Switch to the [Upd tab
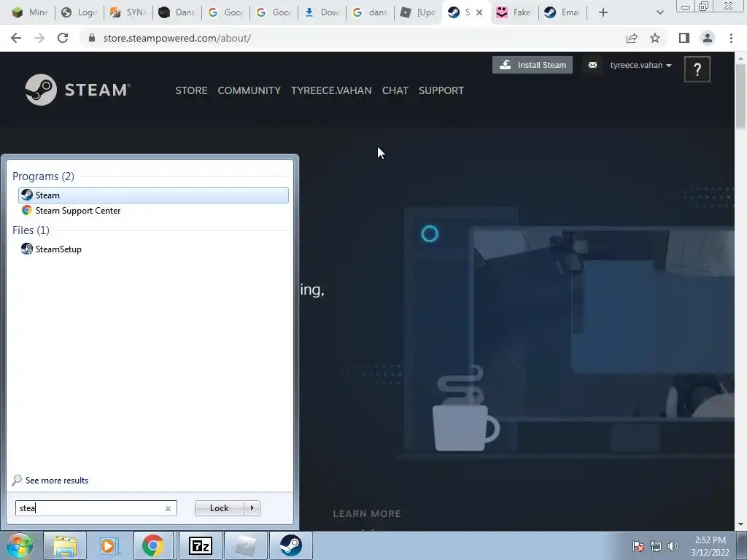747x560 pixels. coord(418,12)
